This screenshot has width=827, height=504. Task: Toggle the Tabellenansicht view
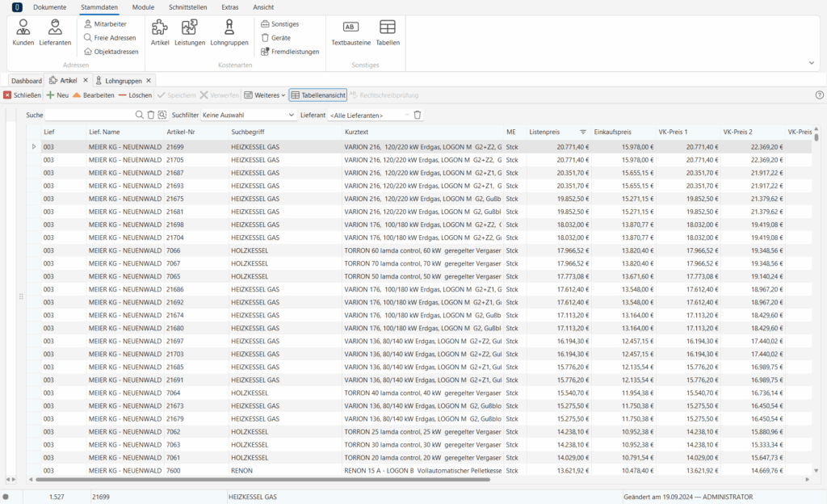click(318, 95)
